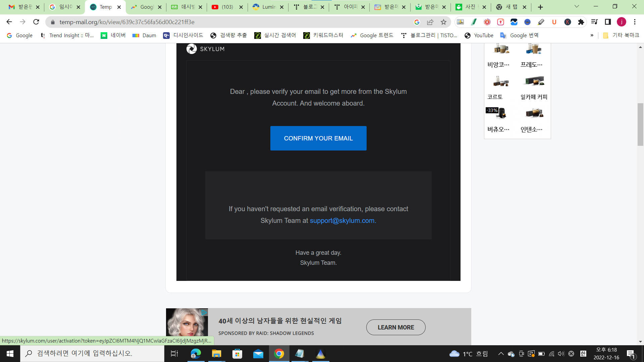
Task: Open the weather widget showing 1°C 흐림
Action: 468,354
